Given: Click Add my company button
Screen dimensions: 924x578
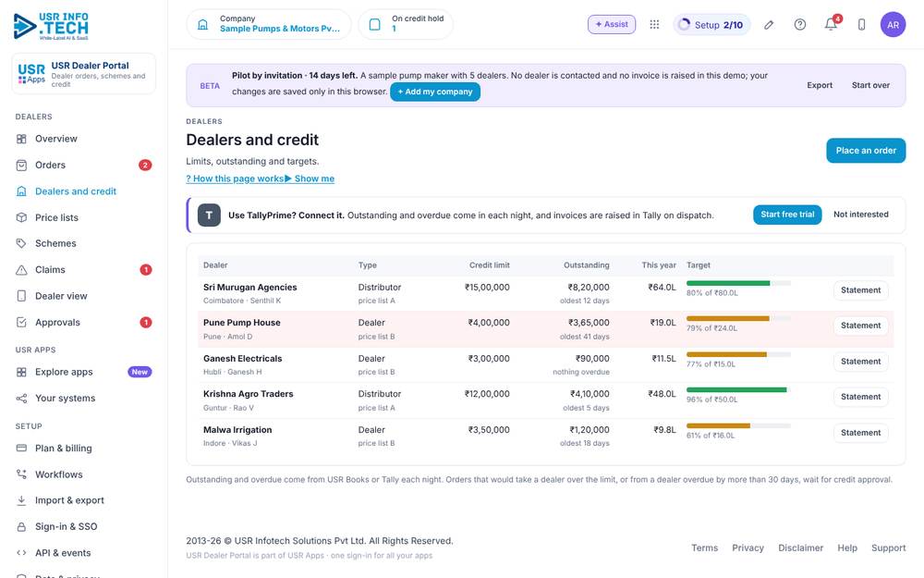Looking at the screenshot, I should [435, 92].
